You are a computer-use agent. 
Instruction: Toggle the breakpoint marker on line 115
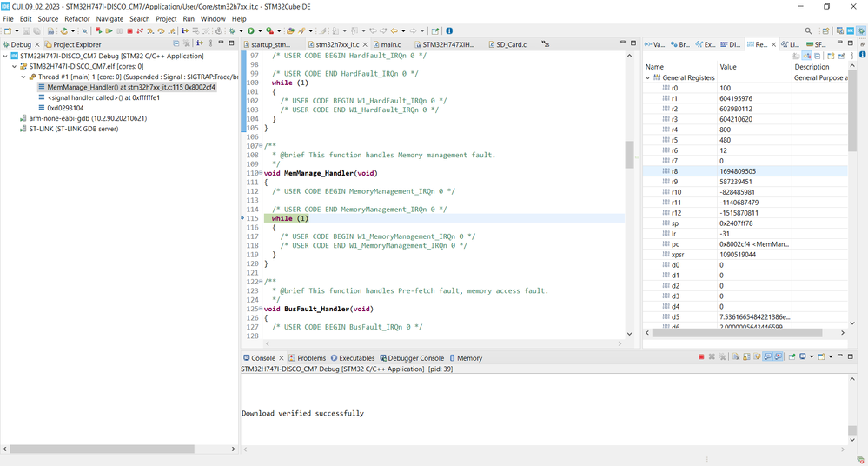pos(243,218)
